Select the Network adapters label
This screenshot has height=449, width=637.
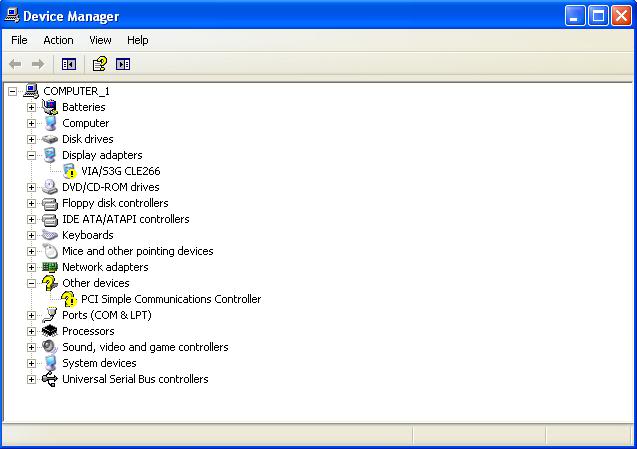tap(105, 267)
